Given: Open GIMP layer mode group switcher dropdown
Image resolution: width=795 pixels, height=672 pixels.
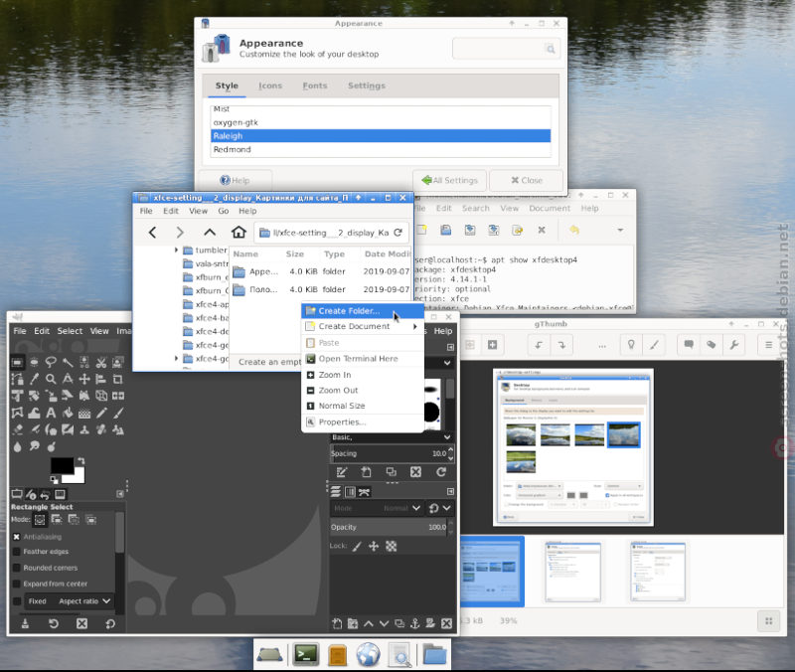Looking at the screenshot, I should click(439, 508).
